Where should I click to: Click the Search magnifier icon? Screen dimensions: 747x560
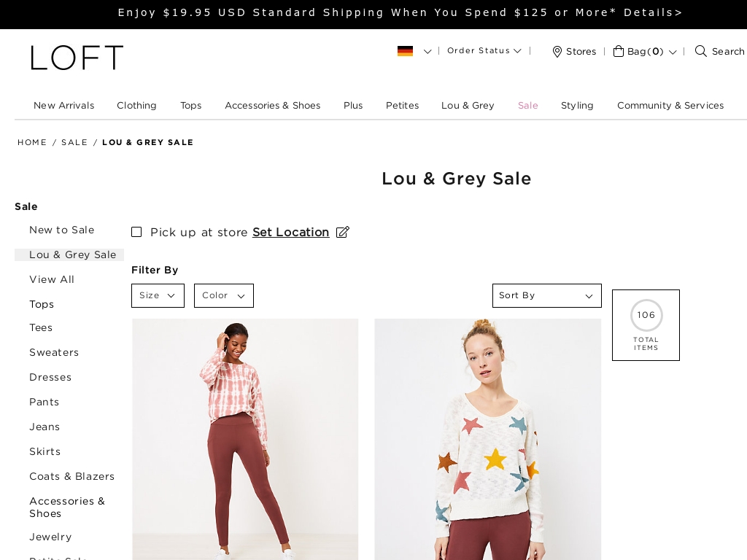[700, 51]
